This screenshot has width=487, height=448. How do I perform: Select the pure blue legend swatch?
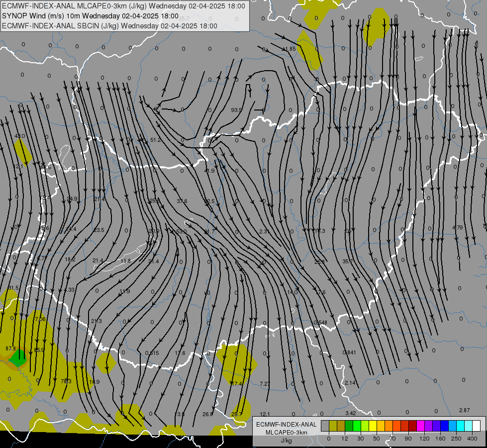tap(444, 426)
